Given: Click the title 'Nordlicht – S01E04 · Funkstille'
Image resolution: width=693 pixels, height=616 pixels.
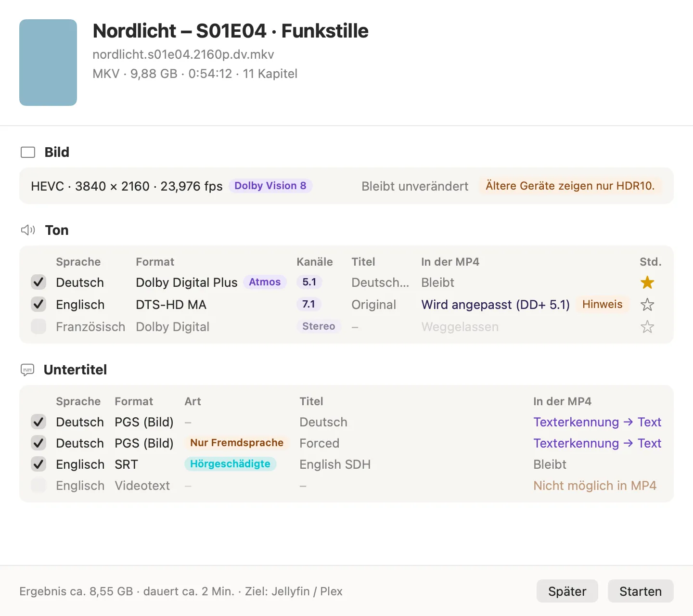Looking at the screenshot, I should tap(231, 31).
